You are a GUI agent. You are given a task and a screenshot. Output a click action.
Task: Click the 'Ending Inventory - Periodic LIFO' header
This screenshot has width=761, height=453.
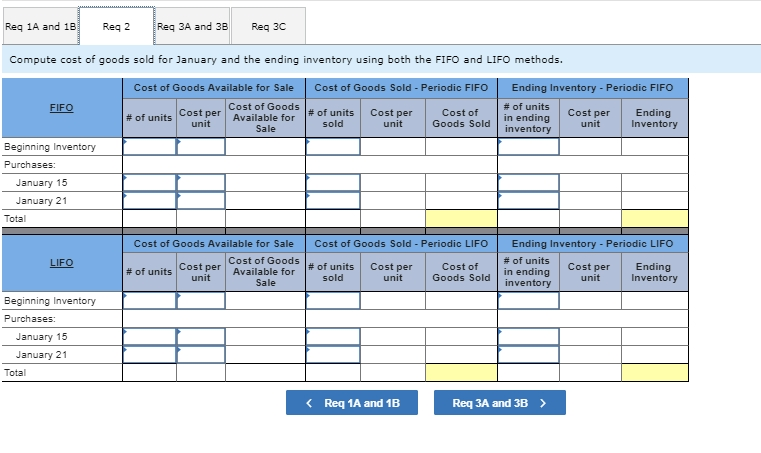click(593, 244)
